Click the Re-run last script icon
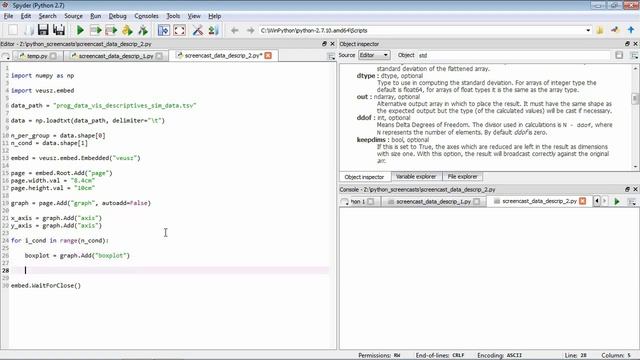Viewport: 640px width, 360px height. click(143, 30)
